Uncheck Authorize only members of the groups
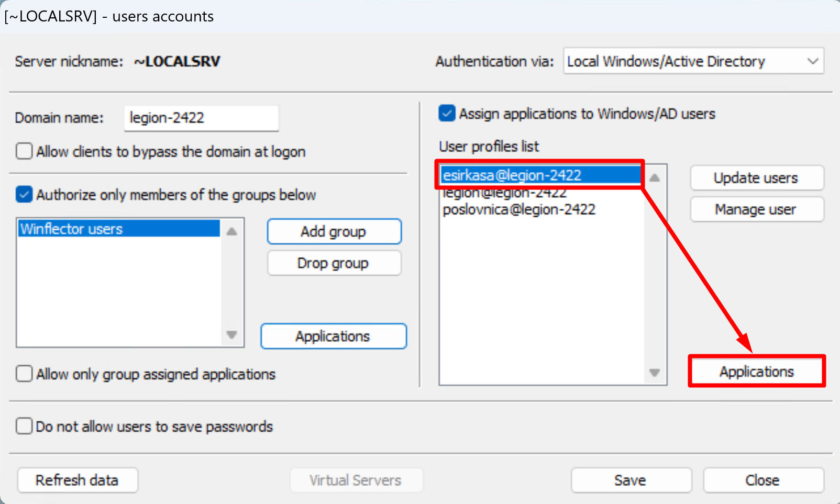Viewport: 840px width, 504px height. [24, 195]
